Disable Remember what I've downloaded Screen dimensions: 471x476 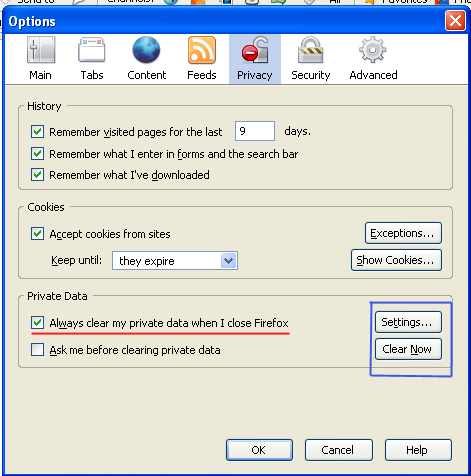click(37, 175)
